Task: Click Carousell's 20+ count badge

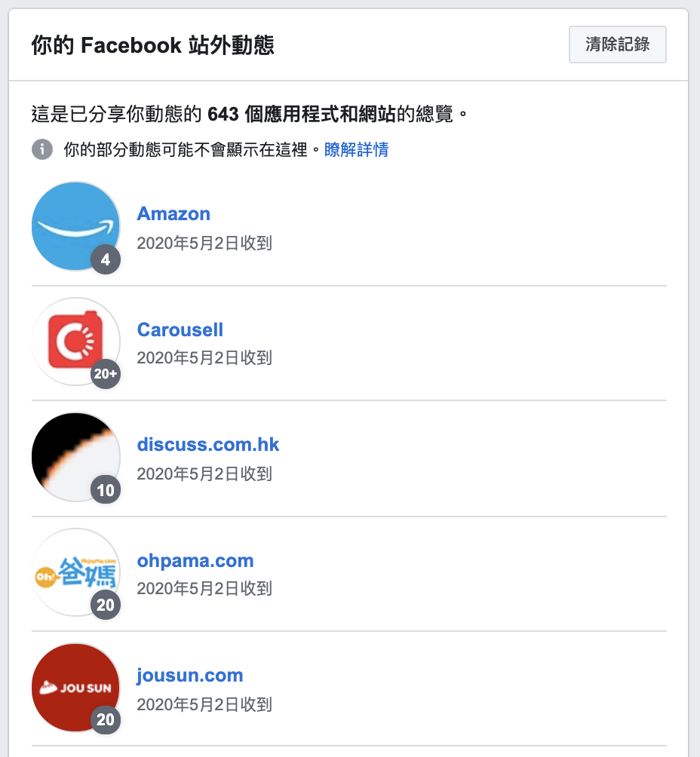Action: (x=106, y=375)
